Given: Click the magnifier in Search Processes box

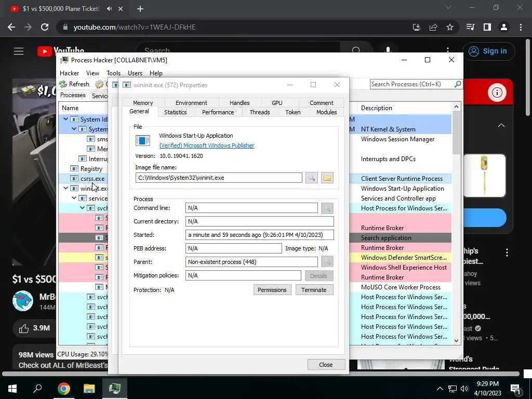Looking at the screenshot, I should tap(457, 84).
